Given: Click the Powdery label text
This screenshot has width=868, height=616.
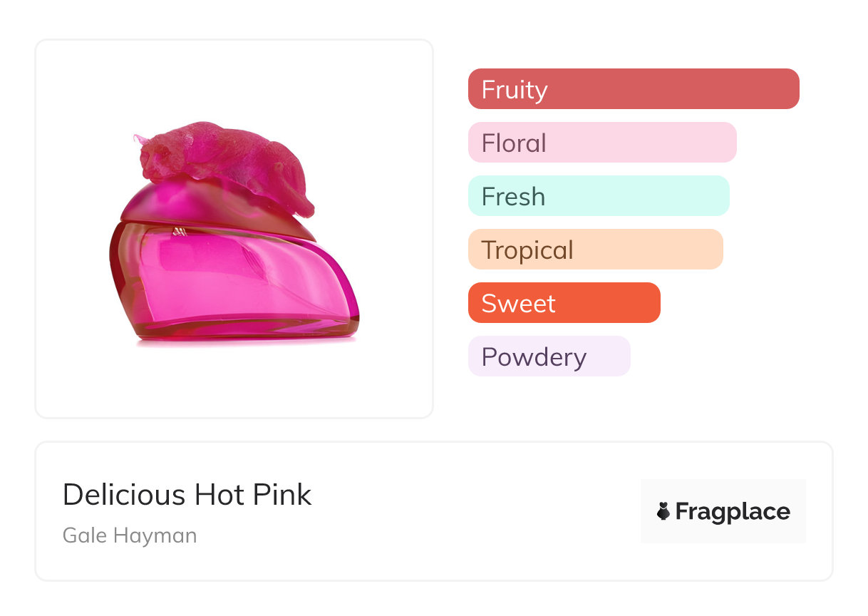Looking at the screenshot, I should coord(534,357).
